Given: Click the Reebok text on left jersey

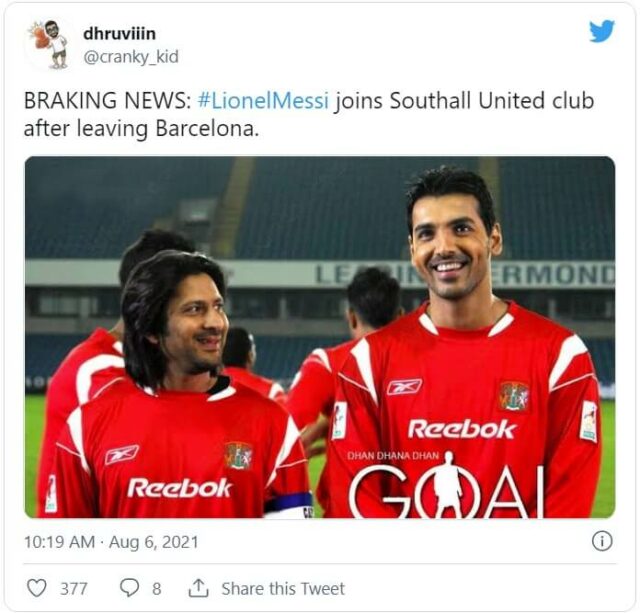Looking at the screenshot, I should coord(180,488).
